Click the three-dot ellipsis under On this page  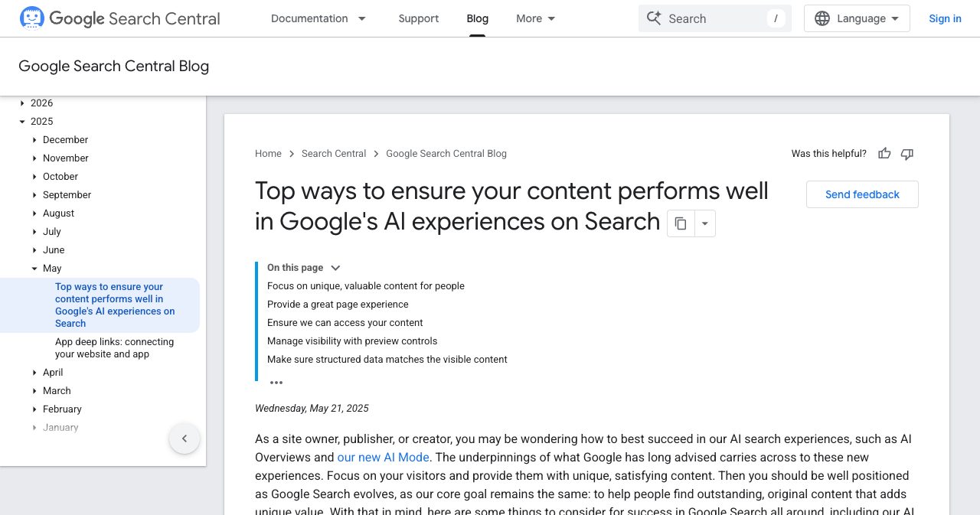(x=276, y=383)
